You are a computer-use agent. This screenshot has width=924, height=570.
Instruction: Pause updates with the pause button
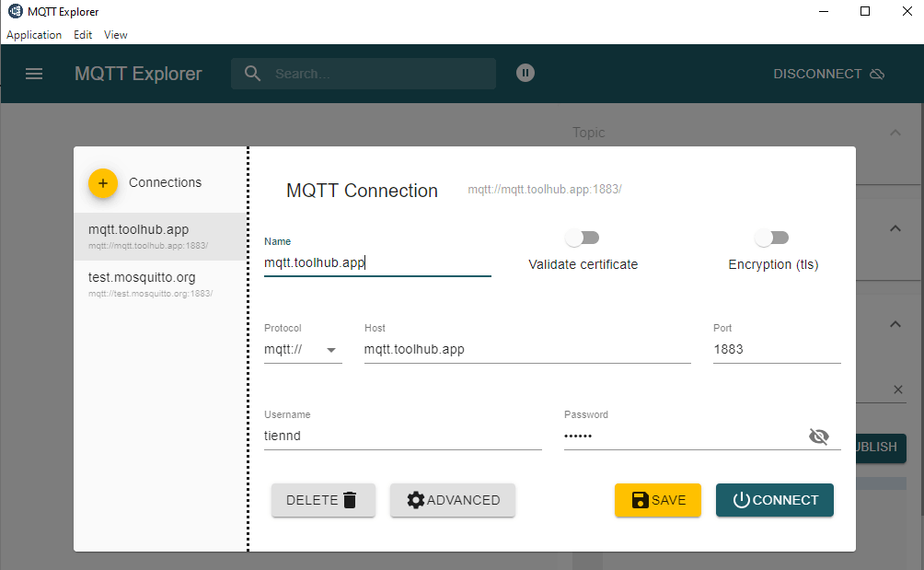(x=526, y=73)
